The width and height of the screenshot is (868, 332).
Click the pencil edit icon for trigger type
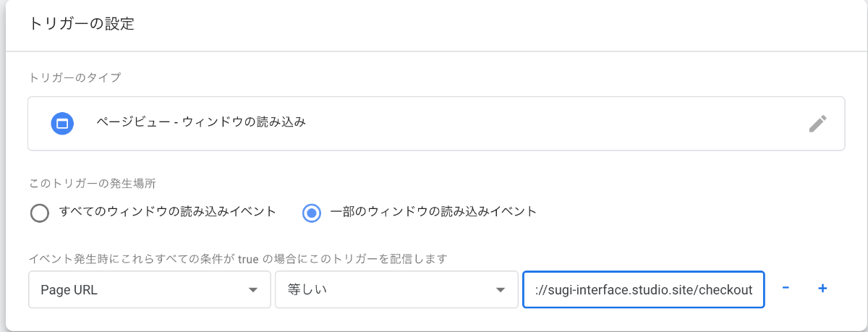click(817, 124)
